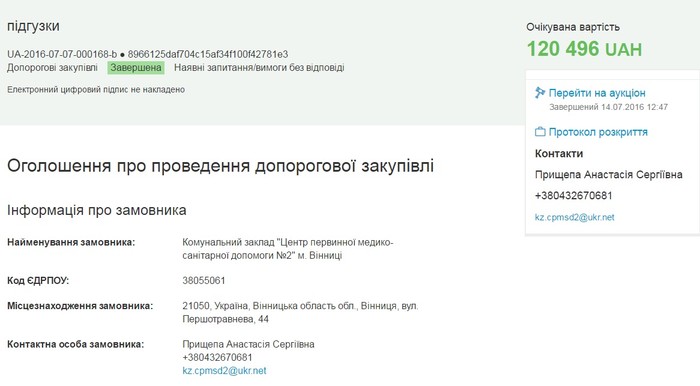This screenshot has height=386, width=700.
Task: Click the 'Найменування замовника:' label
Action: [x=71, y=243]
